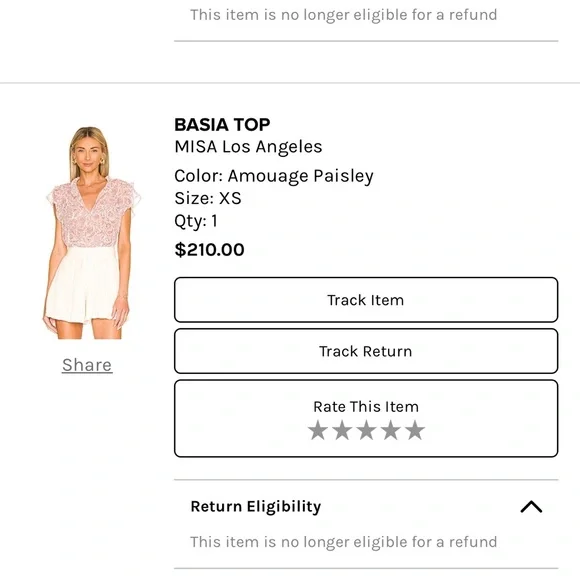
Task: Select the Rate This Item label
Action: tap(366, 407)
